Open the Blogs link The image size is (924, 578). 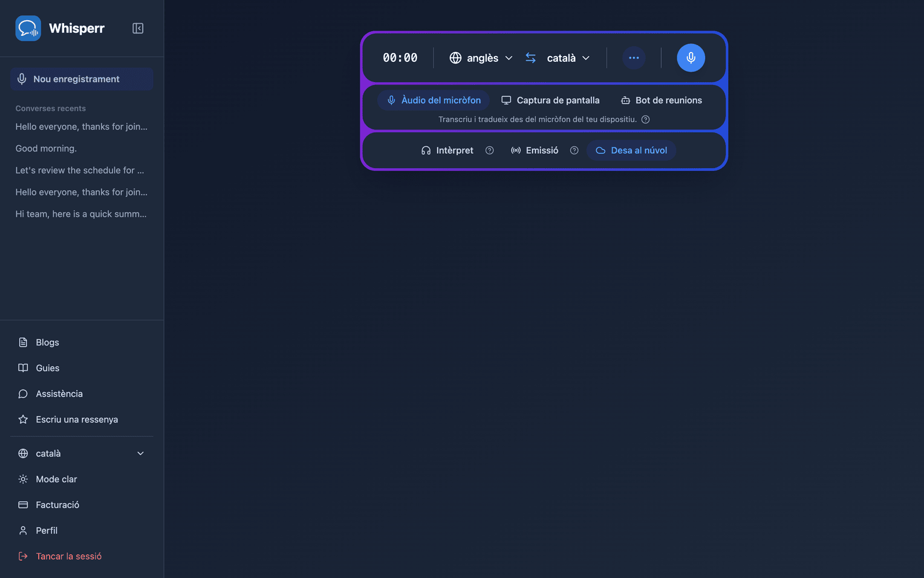(81, 343)
